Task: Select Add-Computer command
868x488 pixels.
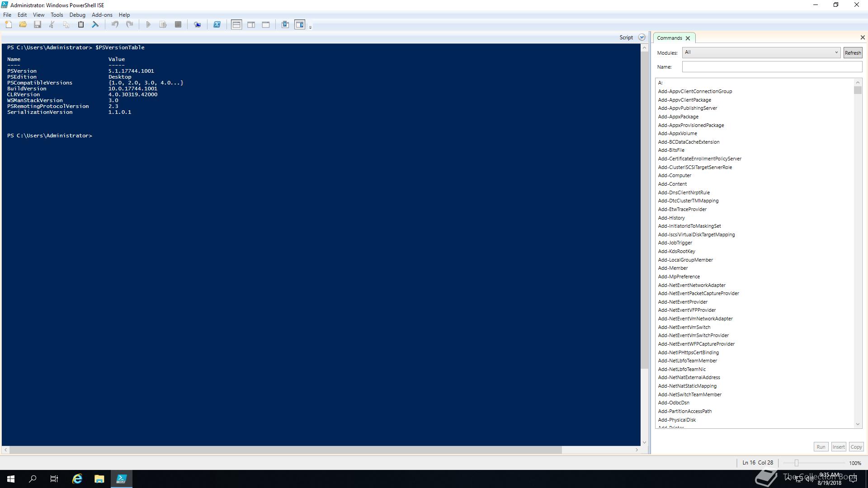Action: 675,175
